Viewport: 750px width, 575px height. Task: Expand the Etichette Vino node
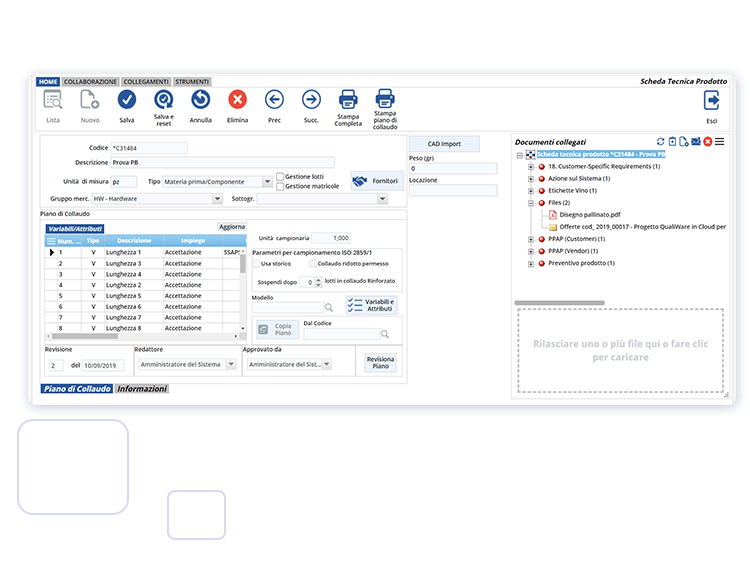(x=530, y=191)
